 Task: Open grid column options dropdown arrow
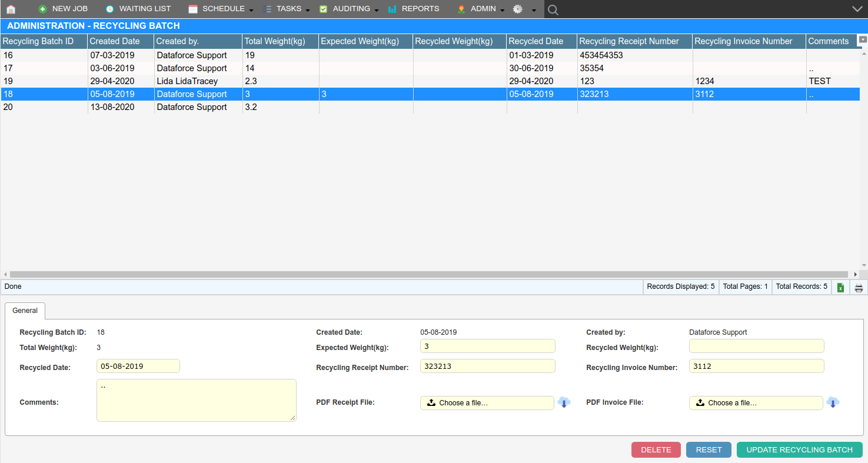tap(863, 39)
